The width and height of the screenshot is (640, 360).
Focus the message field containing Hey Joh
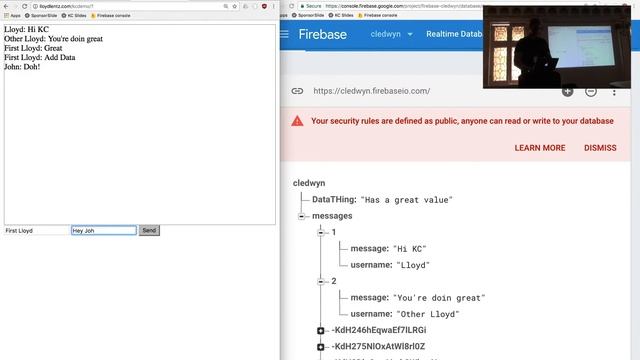point(104,231)
